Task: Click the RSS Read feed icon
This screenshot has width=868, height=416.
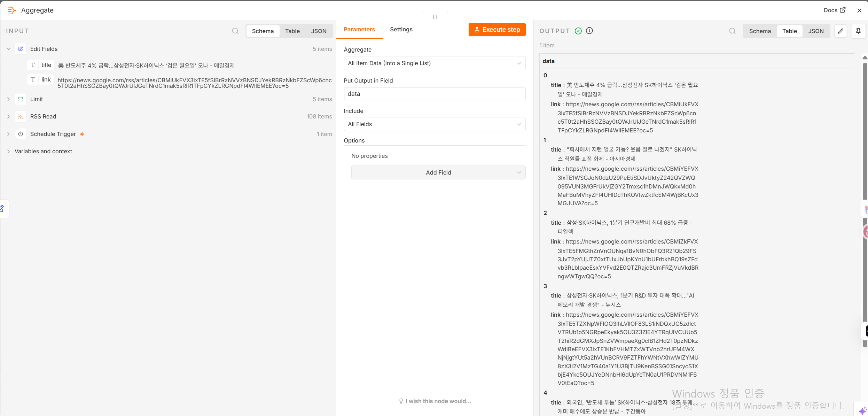Action: pos(21,116)
